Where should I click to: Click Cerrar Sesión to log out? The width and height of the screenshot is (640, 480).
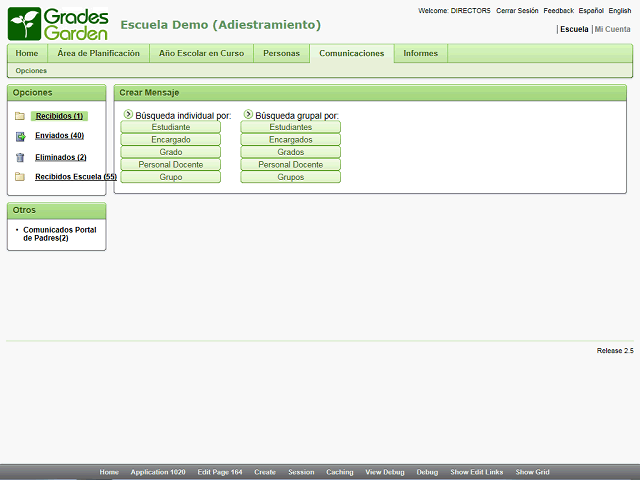click(517, 11)
